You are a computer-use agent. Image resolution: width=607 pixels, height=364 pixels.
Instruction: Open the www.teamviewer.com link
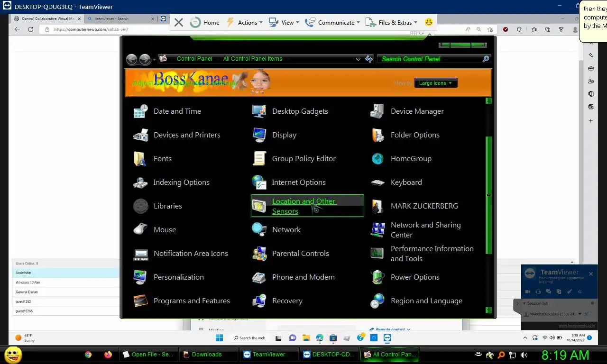click(x=577, y=326)
